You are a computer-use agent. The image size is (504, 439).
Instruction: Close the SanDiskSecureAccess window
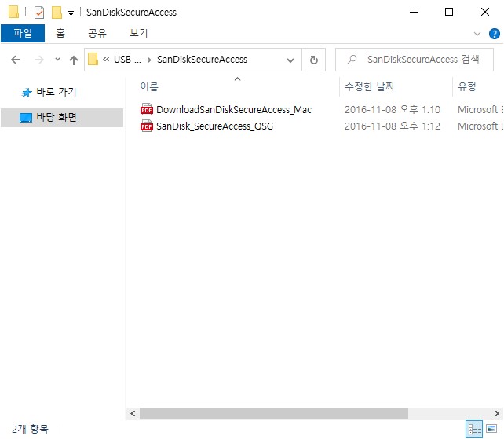pyautogui.click(x=485, y=13)
